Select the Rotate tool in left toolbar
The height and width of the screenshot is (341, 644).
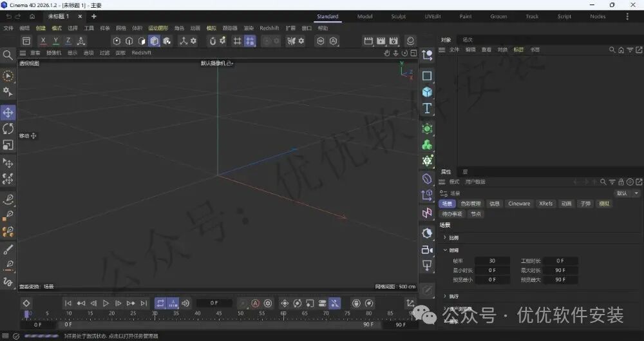tap(8, 129)
